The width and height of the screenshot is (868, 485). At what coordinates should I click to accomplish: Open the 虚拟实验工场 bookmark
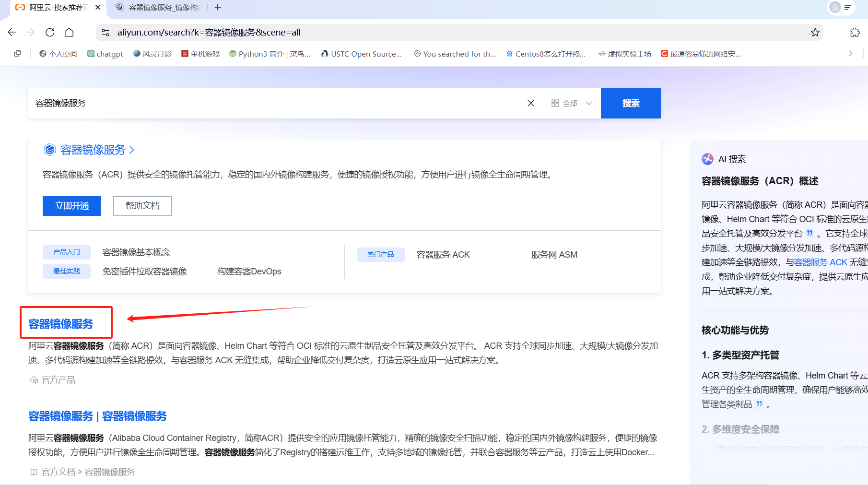625,54
